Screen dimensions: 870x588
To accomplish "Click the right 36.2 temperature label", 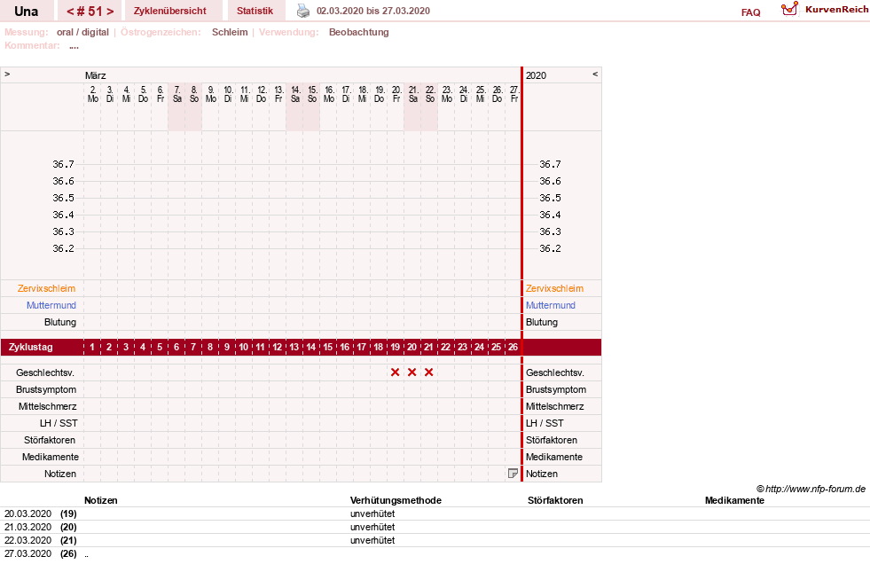I will 550,248.
